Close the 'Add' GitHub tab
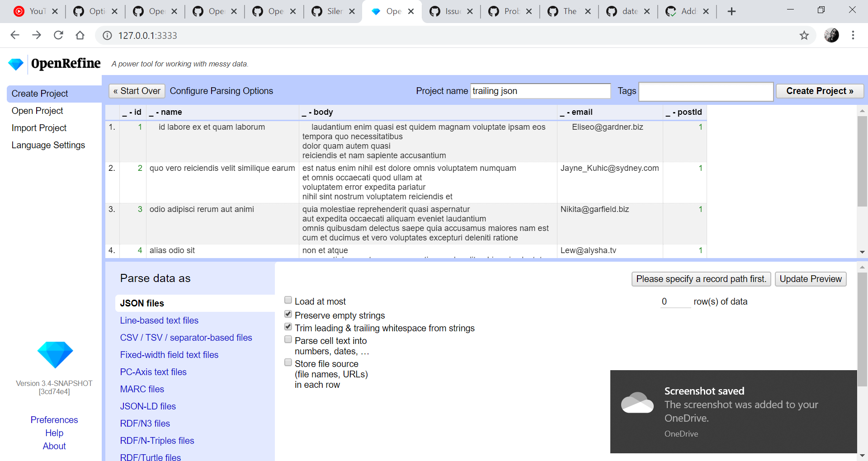This screenshot has width=868, height=461. (706, 11)
